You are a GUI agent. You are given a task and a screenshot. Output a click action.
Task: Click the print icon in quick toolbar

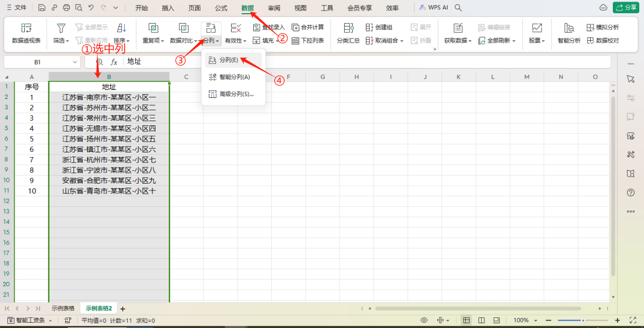pyautogui.click(x=66, y=8)
